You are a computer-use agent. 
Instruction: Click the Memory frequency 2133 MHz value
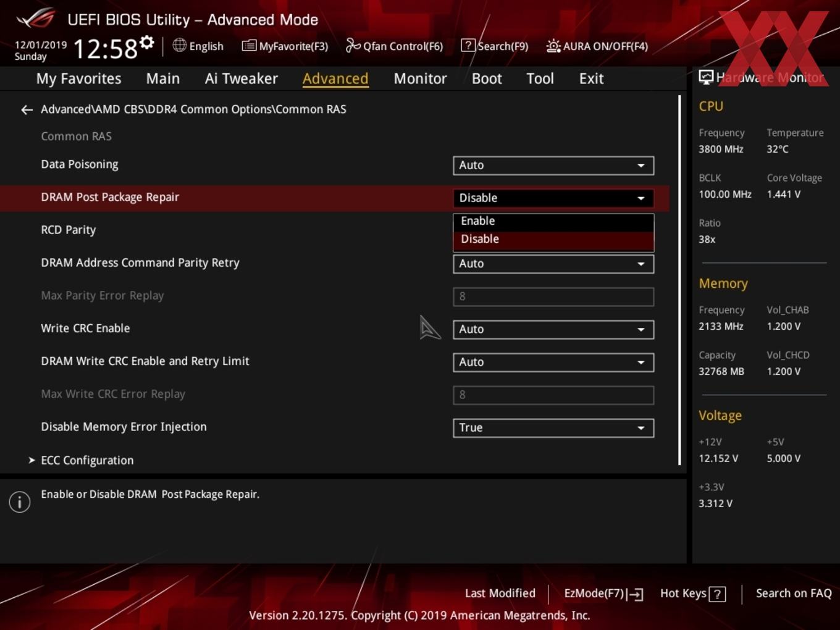coord(721,326)
